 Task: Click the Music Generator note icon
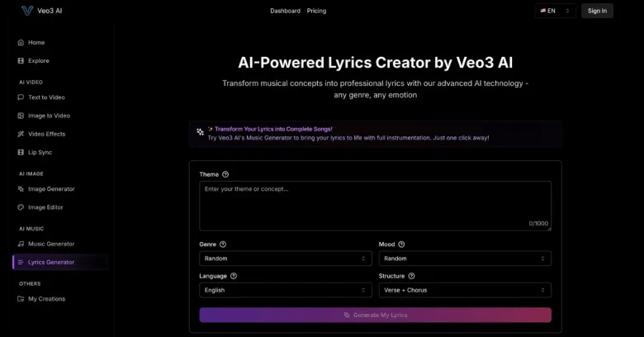click(x=21, y=244)
